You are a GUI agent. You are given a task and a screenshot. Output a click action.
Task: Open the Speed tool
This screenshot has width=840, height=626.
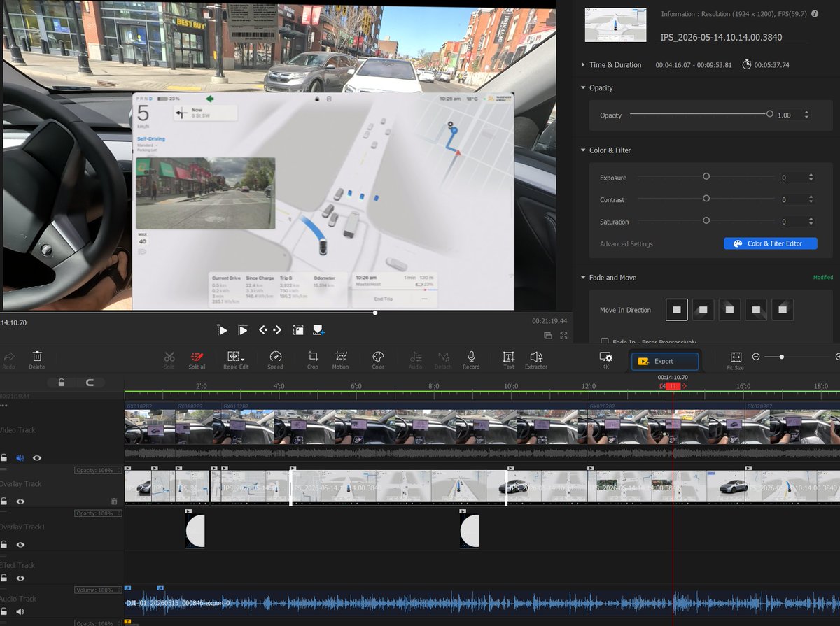tap(275, 359)
